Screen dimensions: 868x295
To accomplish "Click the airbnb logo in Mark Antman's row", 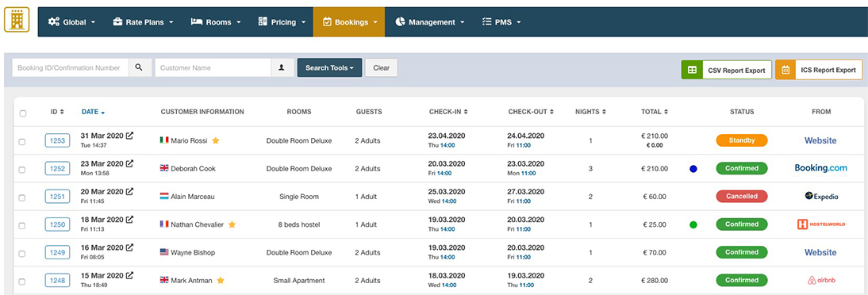I will point(821,280).
